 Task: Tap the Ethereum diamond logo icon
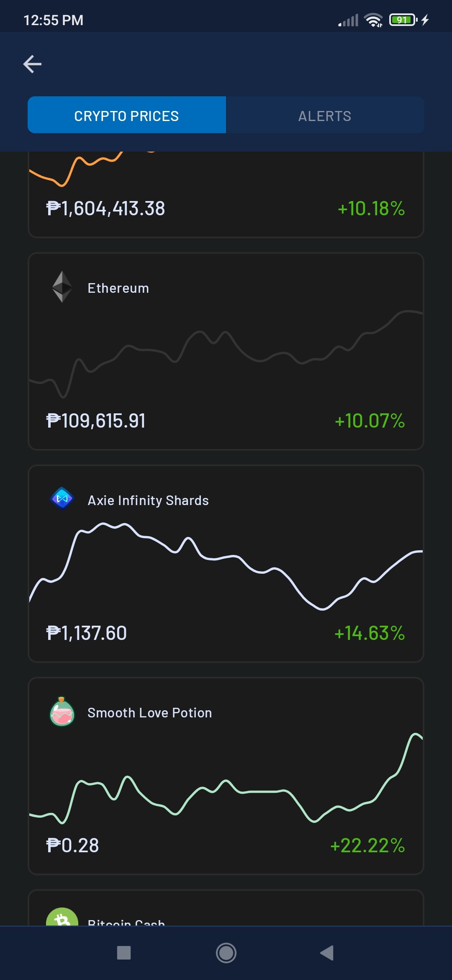tap(62, 287)
